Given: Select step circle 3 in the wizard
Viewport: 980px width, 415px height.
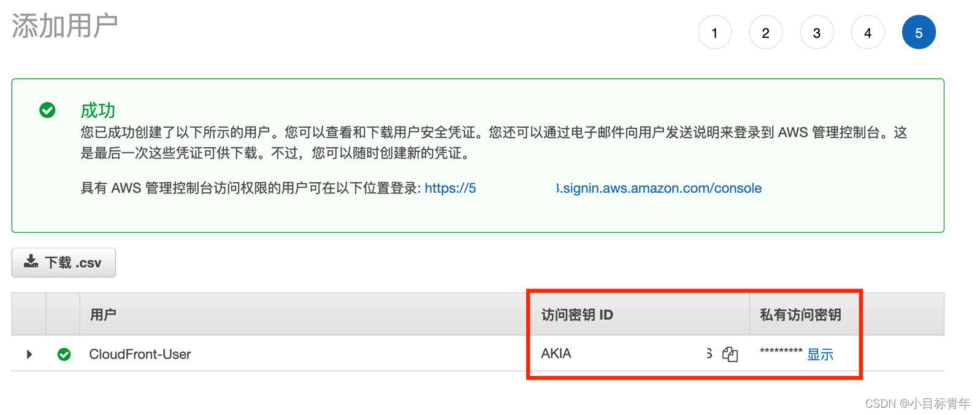Looking at the screenshot, I should [x=816, y=33].
